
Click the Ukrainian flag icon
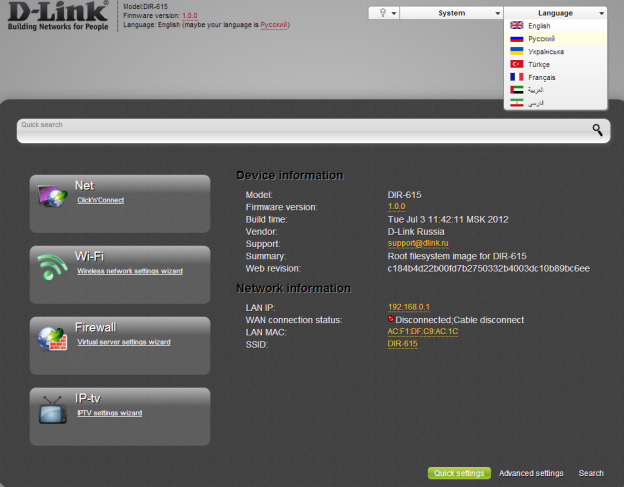coord(517,51)
